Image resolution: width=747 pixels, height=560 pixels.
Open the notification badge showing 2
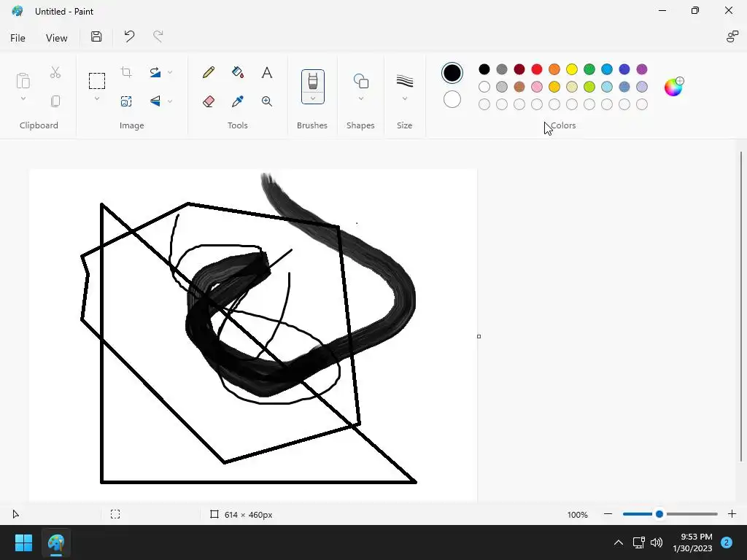[727, 542]
